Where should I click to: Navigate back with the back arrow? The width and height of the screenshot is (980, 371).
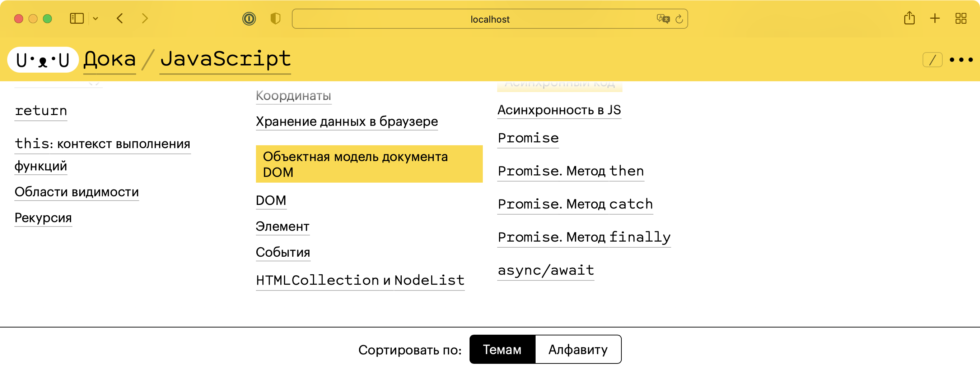coord(120,18)
